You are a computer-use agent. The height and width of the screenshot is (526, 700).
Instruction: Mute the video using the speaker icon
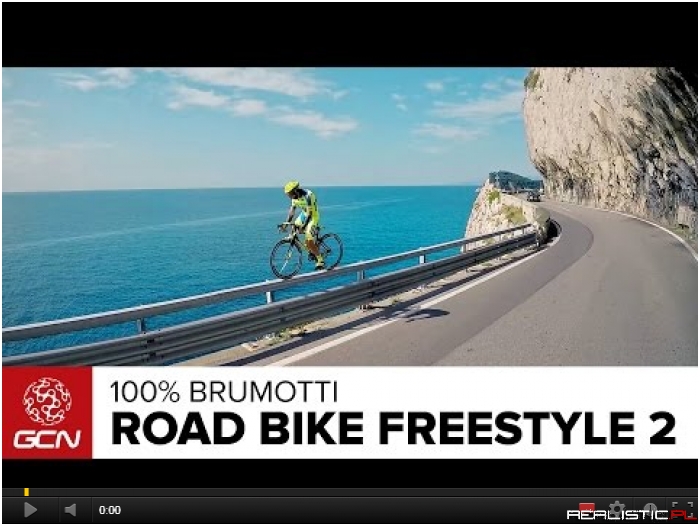point(70,510)
